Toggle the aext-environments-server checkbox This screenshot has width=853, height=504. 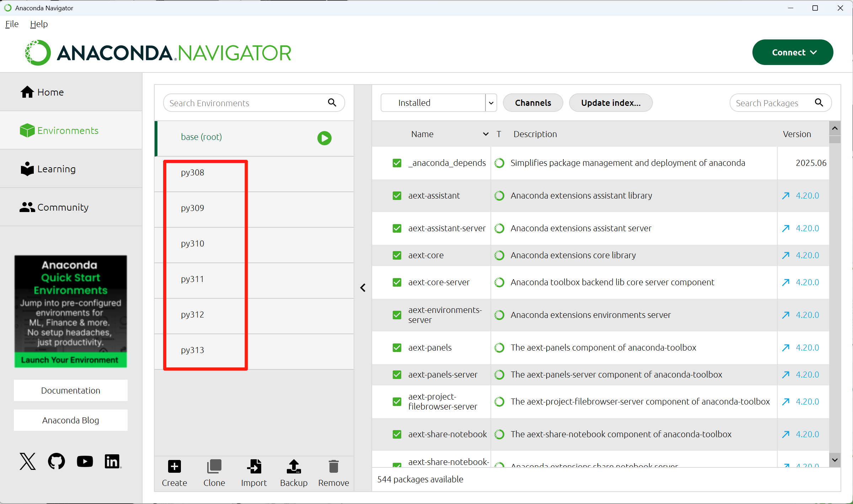pos(397,315)
